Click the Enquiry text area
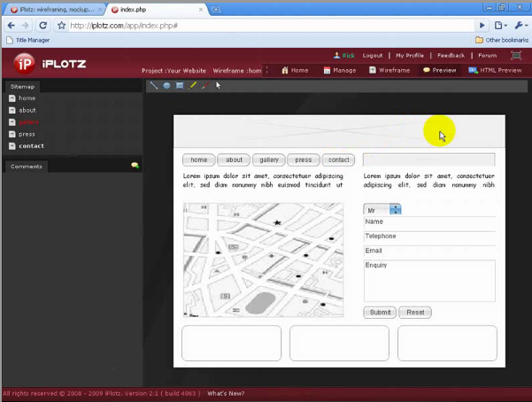 coord(429,281)
